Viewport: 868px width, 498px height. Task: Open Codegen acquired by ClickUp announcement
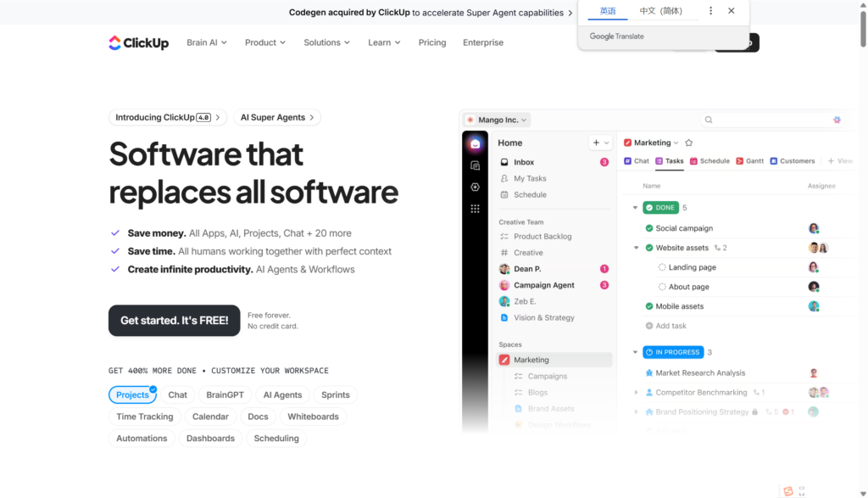(431, 12)
